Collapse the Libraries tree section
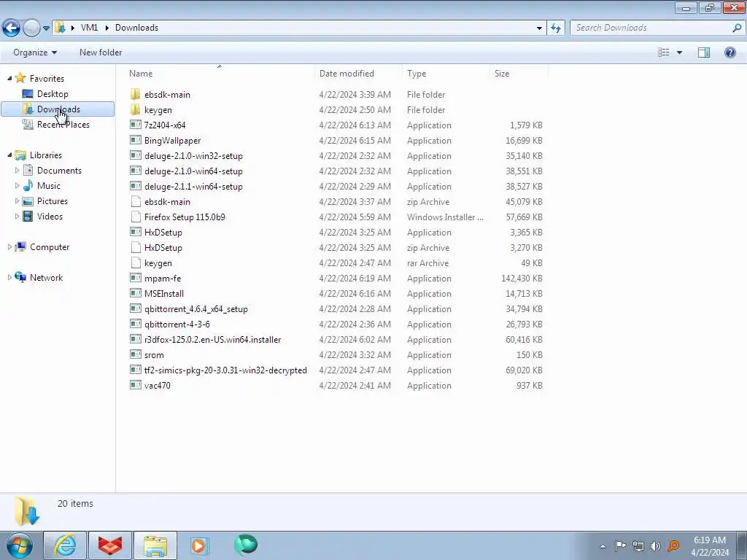Viewport: 747px width, 560px height. 9,155
